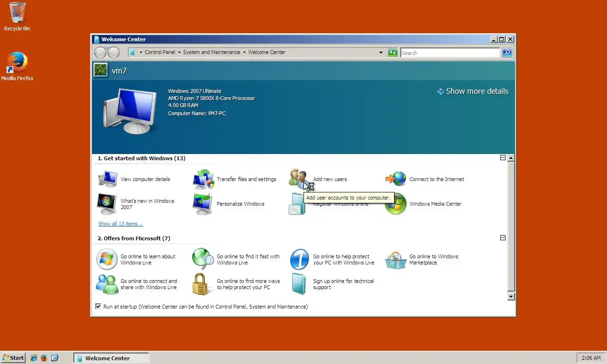Click the Transfer files and settings label
Viewport: 607px width, 364px height.
247,179
